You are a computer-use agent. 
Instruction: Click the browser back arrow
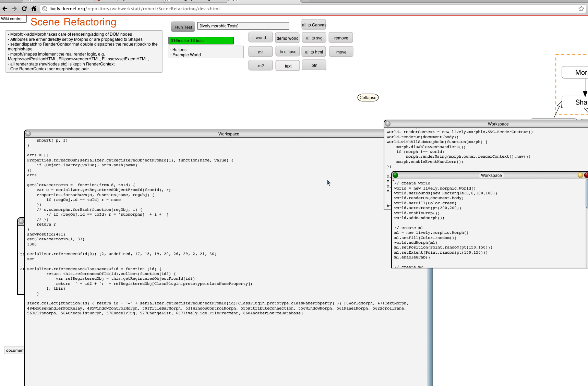coord(5,9)
